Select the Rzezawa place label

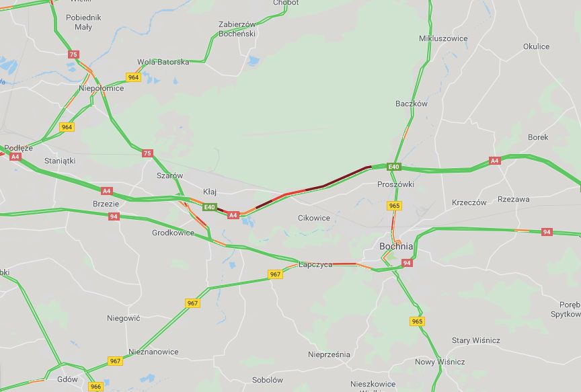(x=513, y=199)
